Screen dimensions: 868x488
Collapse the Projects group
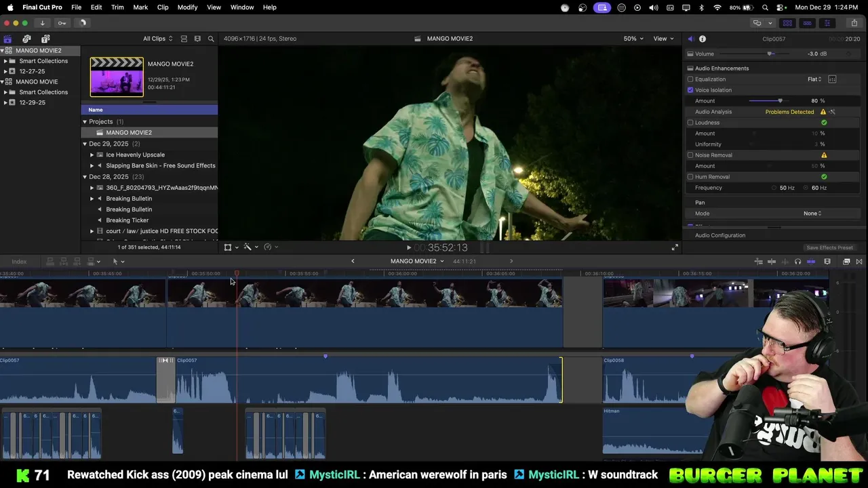85,122
